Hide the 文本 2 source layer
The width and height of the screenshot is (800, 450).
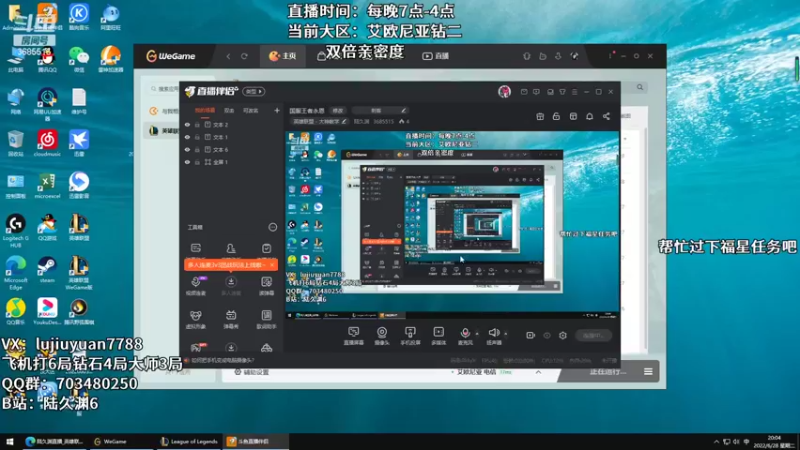click(187, 124)
